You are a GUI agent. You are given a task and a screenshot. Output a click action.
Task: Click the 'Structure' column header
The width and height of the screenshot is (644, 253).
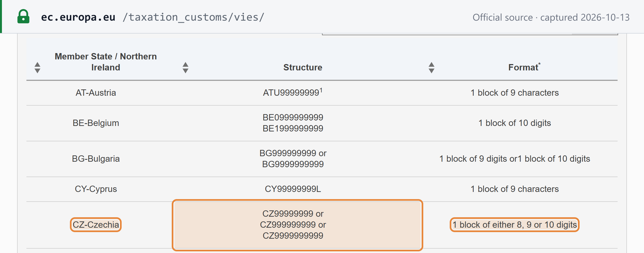tap(303, 67)
